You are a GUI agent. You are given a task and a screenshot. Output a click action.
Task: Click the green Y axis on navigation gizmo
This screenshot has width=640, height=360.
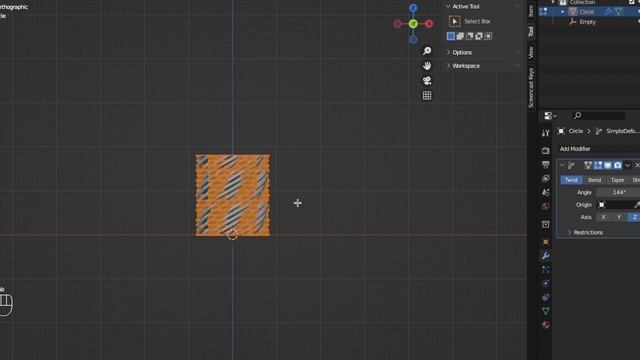[413, 24]
